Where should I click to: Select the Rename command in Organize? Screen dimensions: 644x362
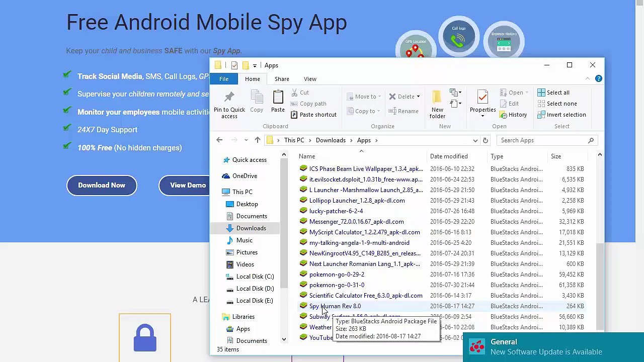click(404, 111)
